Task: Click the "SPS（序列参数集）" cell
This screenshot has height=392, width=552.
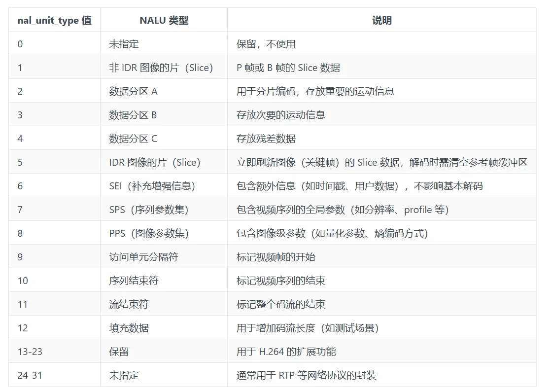Action: pos(149,210)
